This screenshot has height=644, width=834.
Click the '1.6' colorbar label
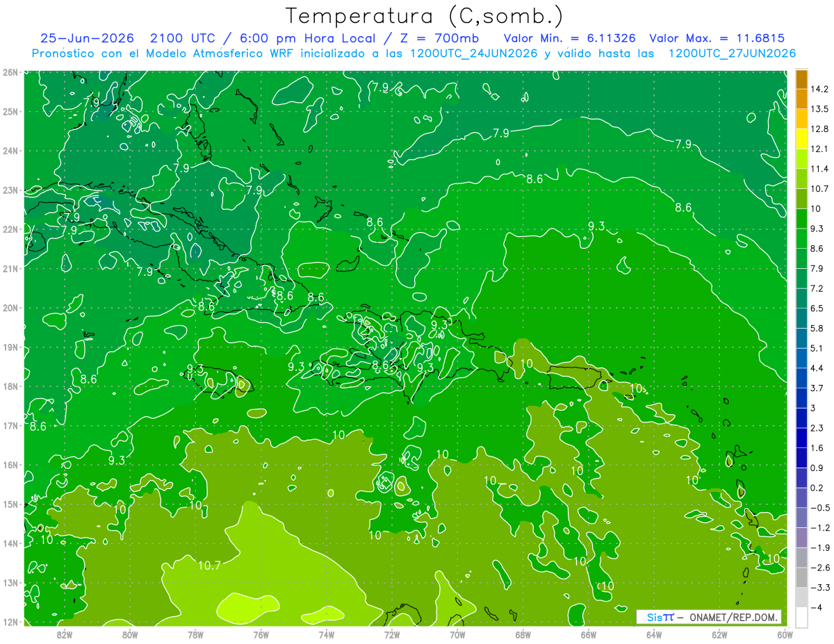click(x=817, y=448)
